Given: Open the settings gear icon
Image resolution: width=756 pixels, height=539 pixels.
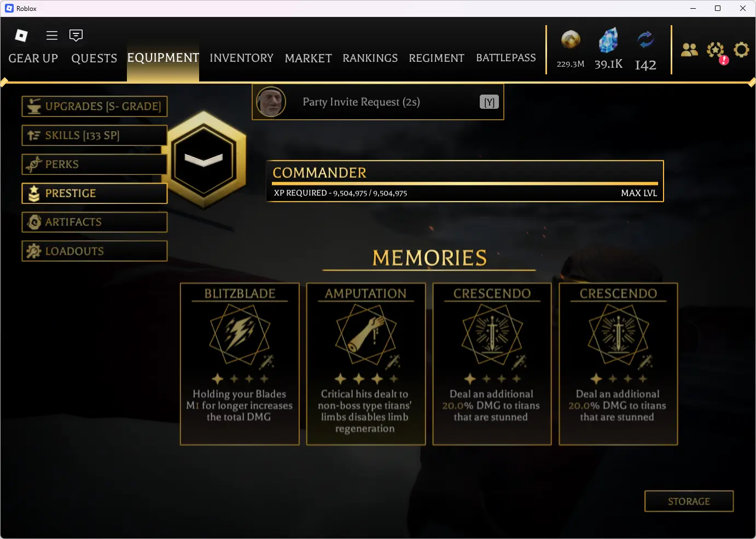Looking at the screenshot, I should (741, 50).
